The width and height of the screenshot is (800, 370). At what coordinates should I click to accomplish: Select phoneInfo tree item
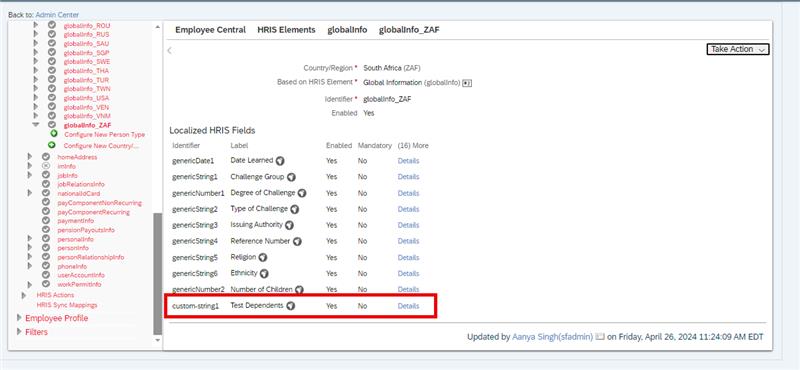[x=72, y=266]
